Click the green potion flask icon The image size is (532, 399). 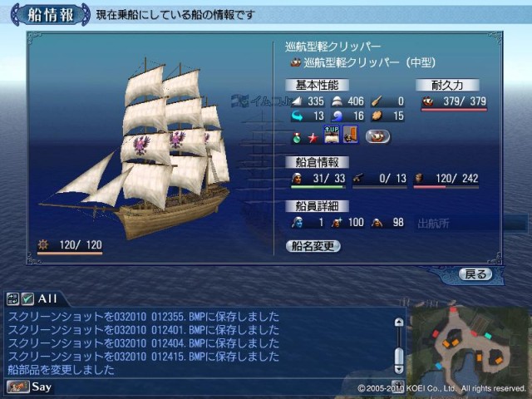pos(297,138)
